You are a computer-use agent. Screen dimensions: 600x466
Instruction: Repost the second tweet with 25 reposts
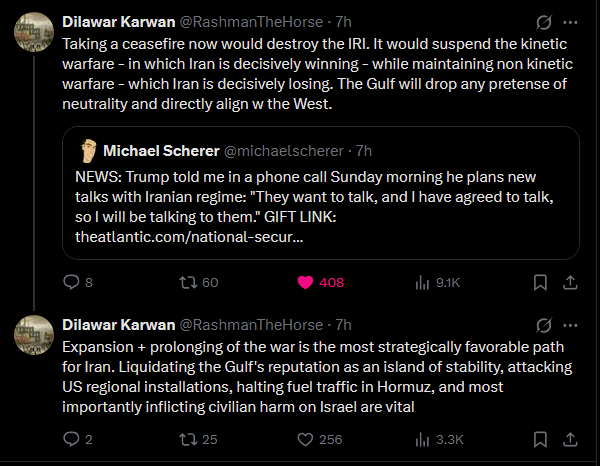tap(186, 438)
